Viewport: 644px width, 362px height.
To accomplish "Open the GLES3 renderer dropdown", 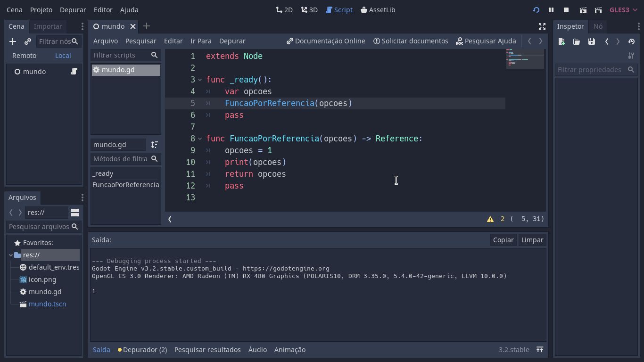I will tap(623, 10).
